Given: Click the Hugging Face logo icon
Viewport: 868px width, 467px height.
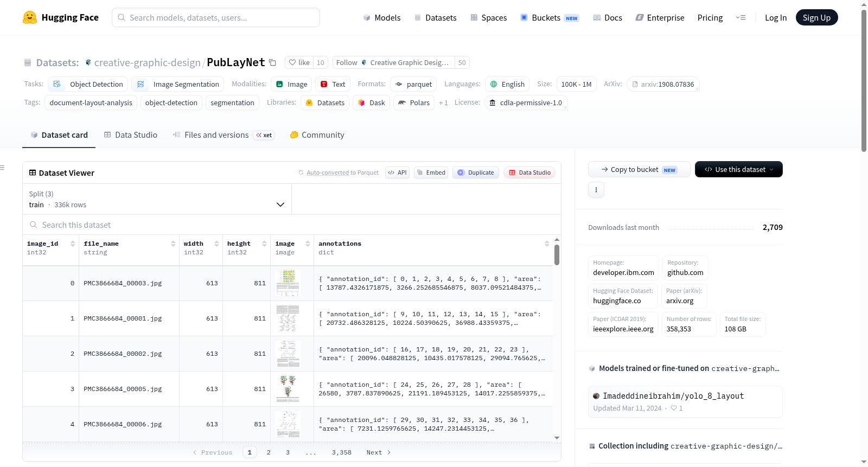Looking at the screenshot, I should tap(30, 17).
